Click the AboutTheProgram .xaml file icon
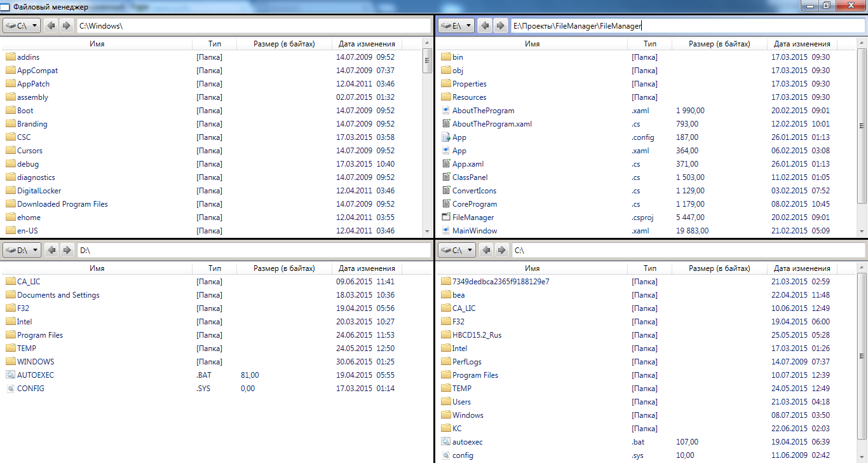 coord(445,111)
